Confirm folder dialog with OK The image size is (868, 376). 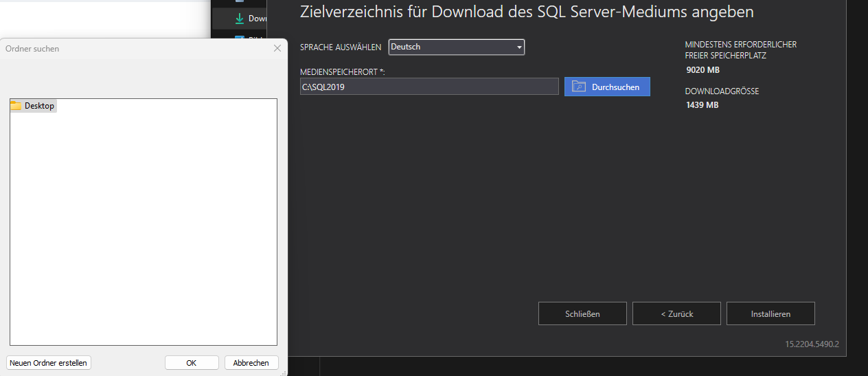(x=192, y=363)
